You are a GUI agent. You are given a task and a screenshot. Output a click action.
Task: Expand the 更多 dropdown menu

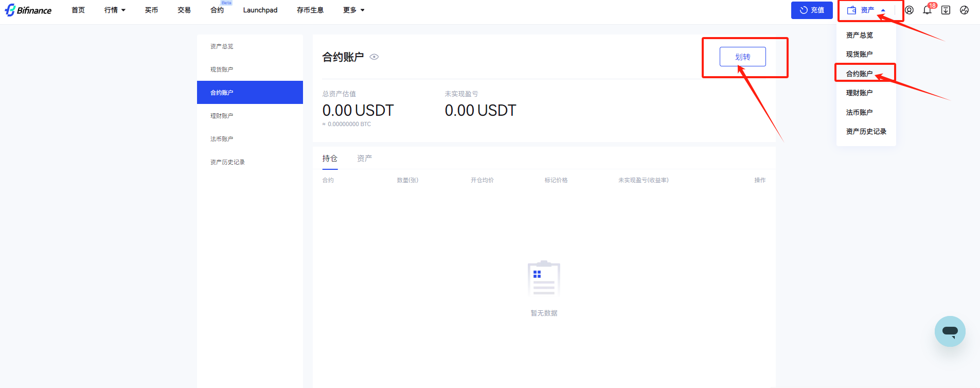(353, 10)
